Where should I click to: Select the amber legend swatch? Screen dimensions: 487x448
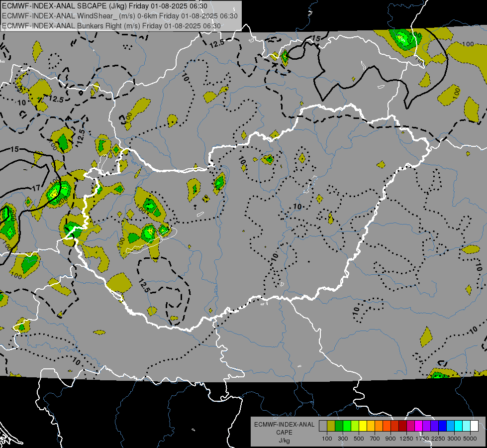[371, 426]
